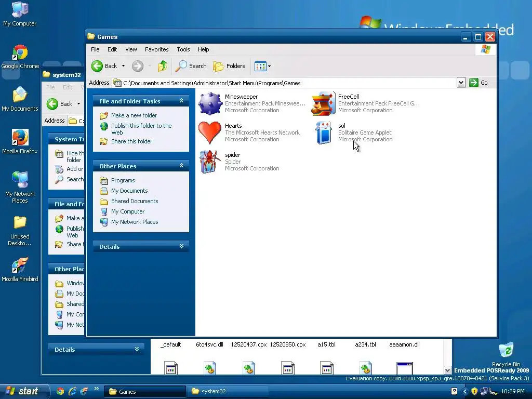Go to My Documents in Other Places

129,191
